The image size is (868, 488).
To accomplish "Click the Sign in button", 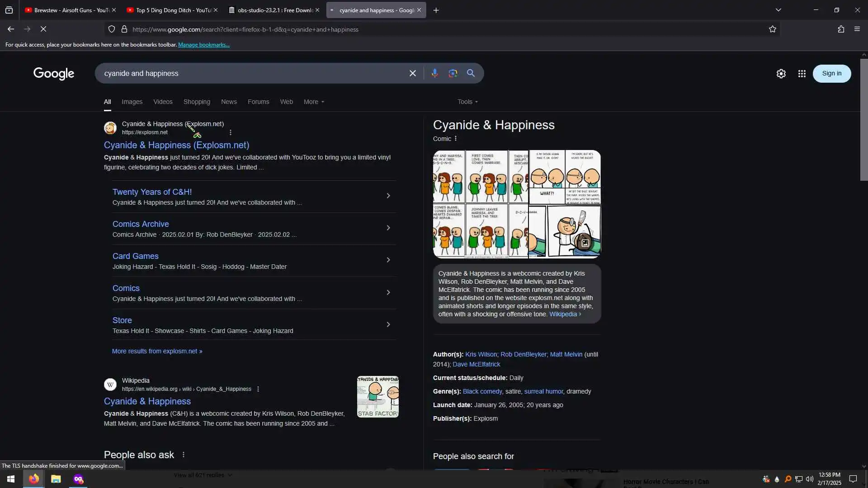I will click(x=831, y=74).
